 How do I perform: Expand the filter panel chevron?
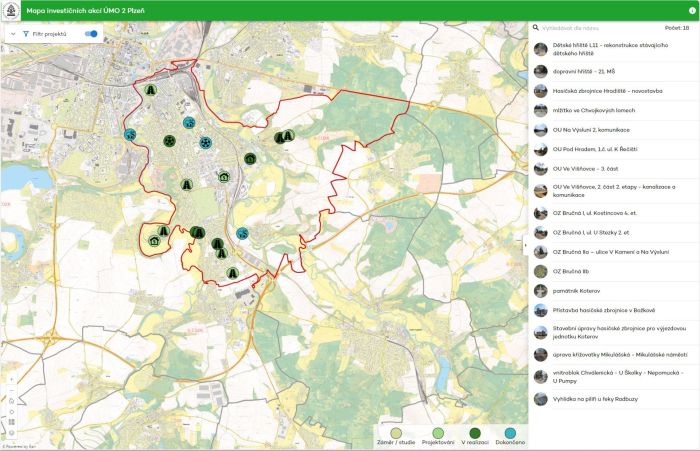pos(11,34)
